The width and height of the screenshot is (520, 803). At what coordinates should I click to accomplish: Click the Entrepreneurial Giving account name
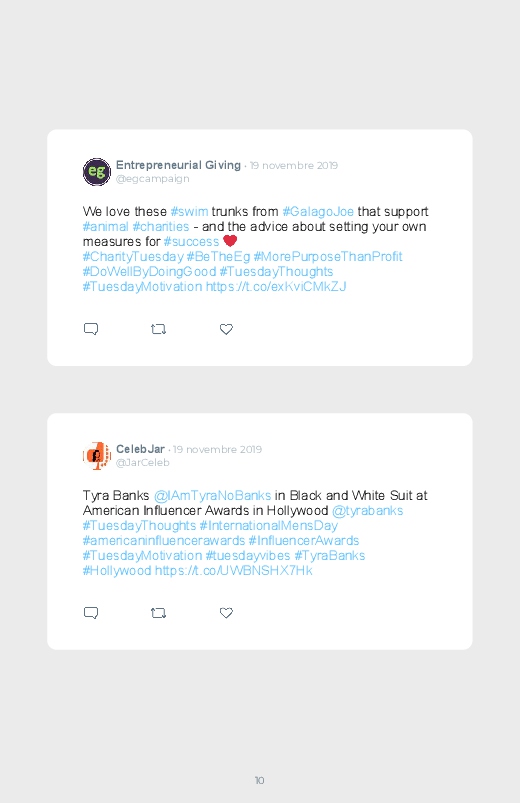[x=178, y=165]
